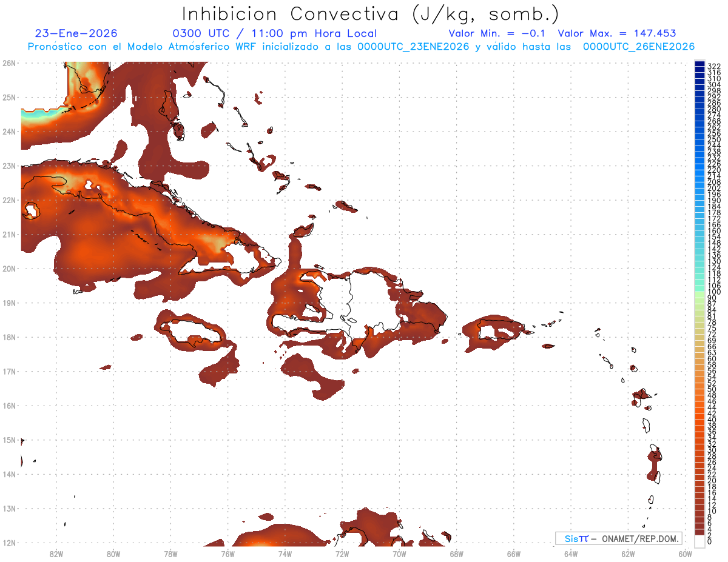Click the '17N' latitude label
728x562 pixels.
coord(9,371)
